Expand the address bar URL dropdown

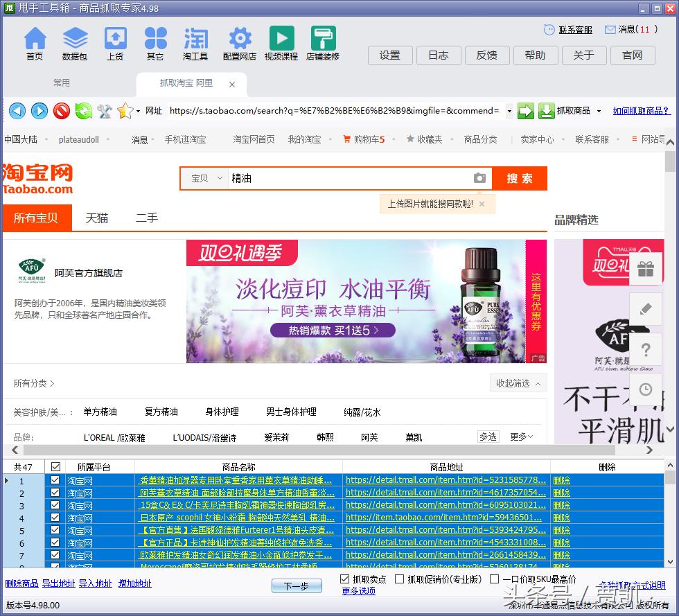510,112
